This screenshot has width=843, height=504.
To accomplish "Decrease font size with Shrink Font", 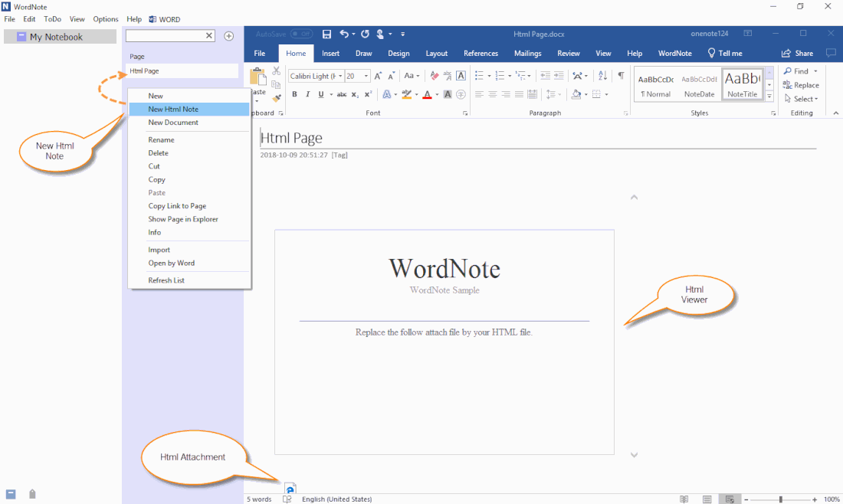I will coord(392,76).
